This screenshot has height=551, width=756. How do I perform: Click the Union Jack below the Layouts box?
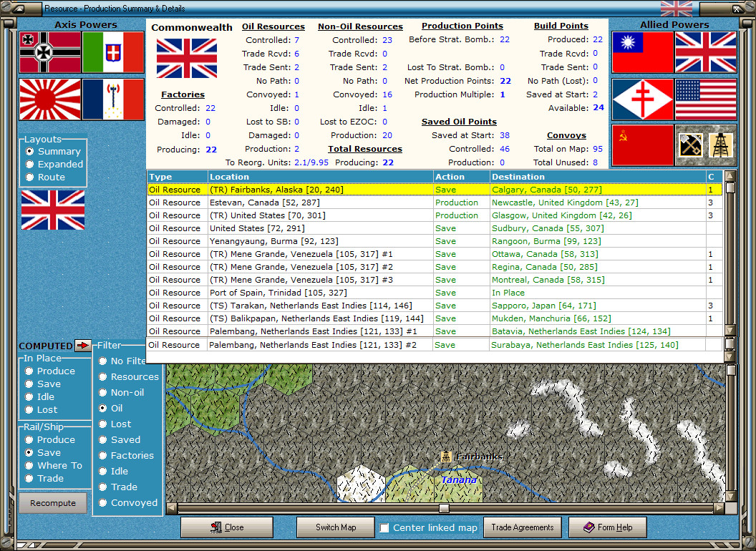coord(53,210)
